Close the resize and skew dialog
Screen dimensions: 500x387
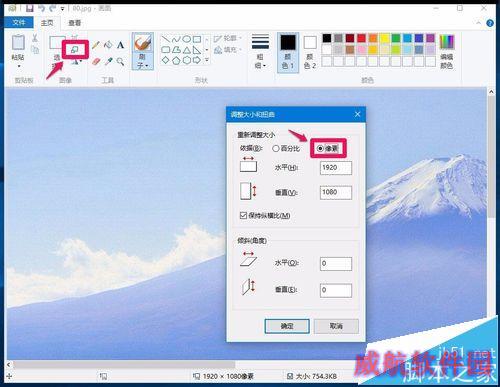coord(357,114)
